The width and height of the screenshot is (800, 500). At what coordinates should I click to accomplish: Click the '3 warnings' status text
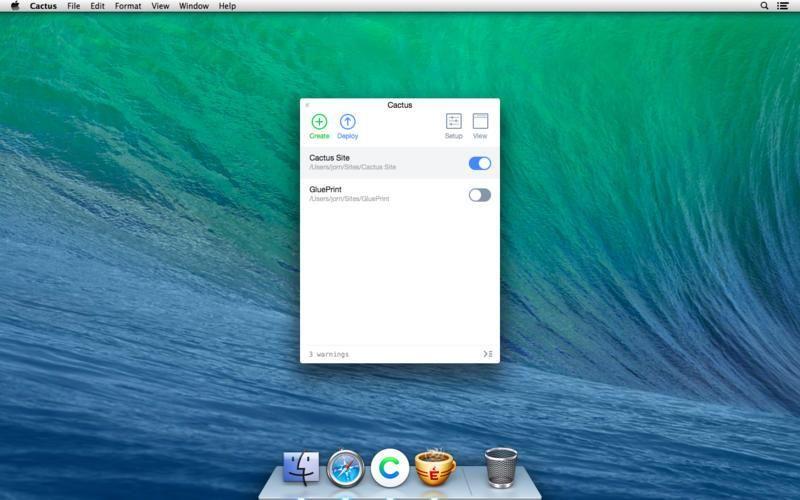(x=329, y=354)
